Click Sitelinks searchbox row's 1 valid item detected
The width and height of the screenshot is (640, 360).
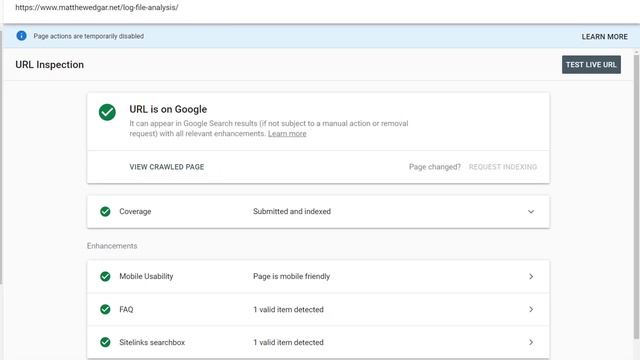[x=288, y=342]
